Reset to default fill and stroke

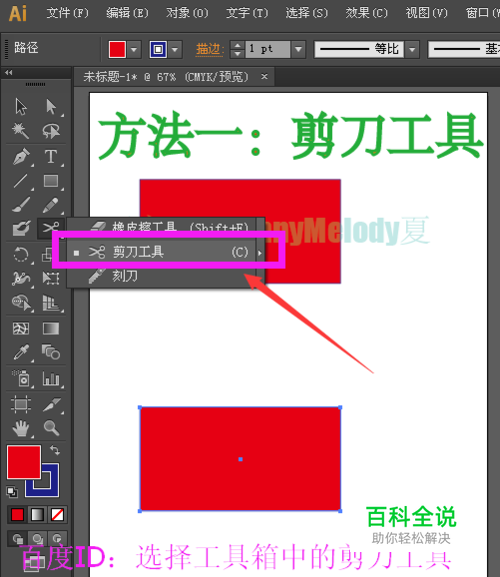click(12, 492)
